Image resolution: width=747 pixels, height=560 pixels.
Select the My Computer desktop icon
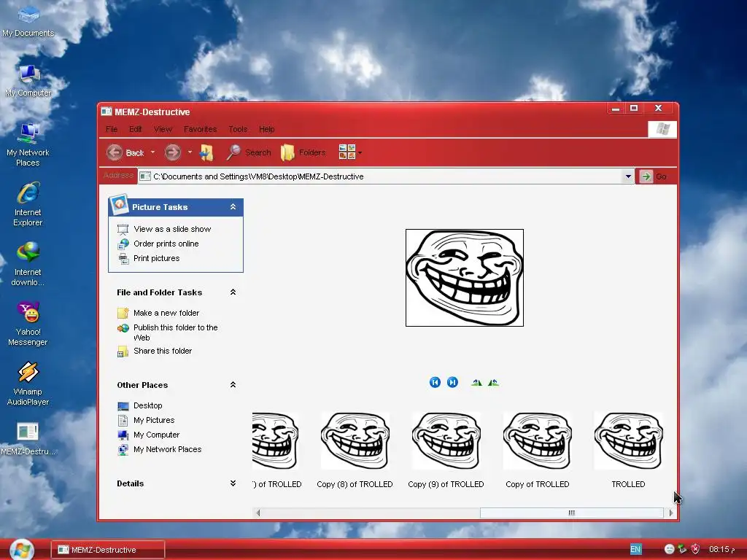[x=28, y=81]
